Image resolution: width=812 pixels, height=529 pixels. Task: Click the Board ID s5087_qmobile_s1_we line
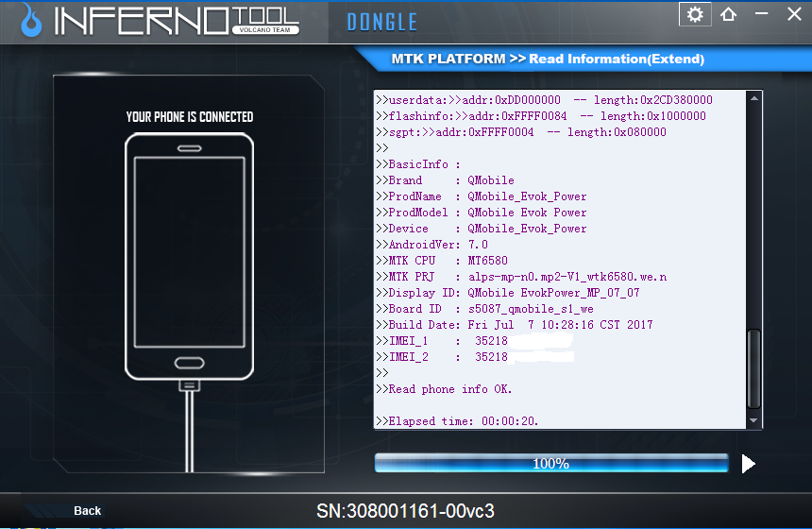coord(484,309)
